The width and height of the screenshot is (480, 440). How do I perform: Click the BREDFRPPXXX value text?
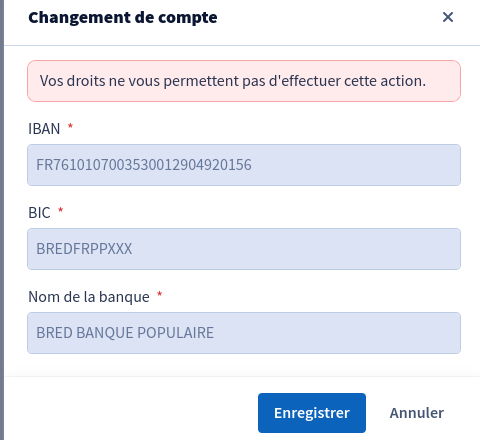(84, 249)
